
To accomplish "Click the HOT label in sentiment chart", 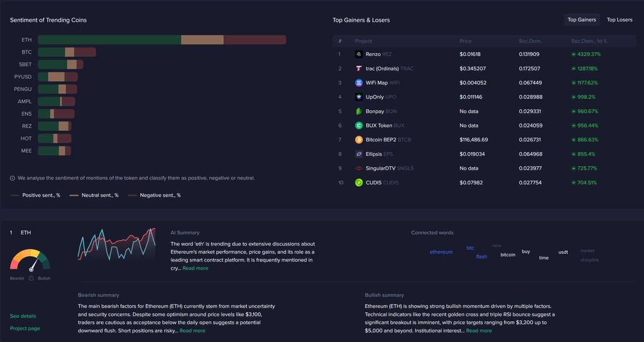I will 26,138.
